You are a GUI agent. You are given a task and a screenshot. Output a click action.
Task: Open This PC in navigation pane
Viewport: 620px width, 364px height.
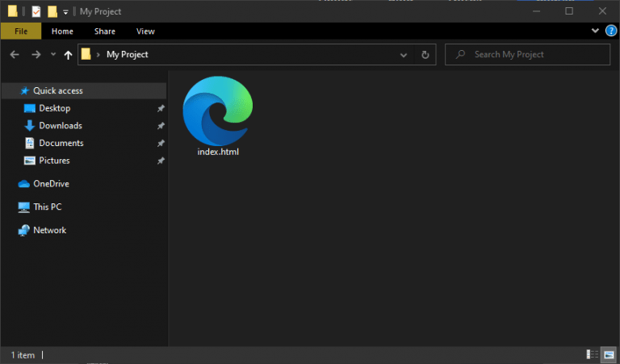click(47, 207)
